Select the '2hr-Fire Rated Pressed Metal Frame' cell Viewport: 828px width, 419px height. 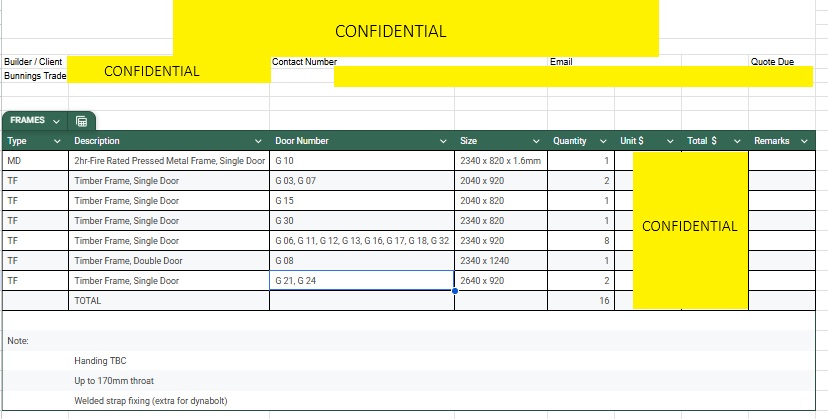169,161
